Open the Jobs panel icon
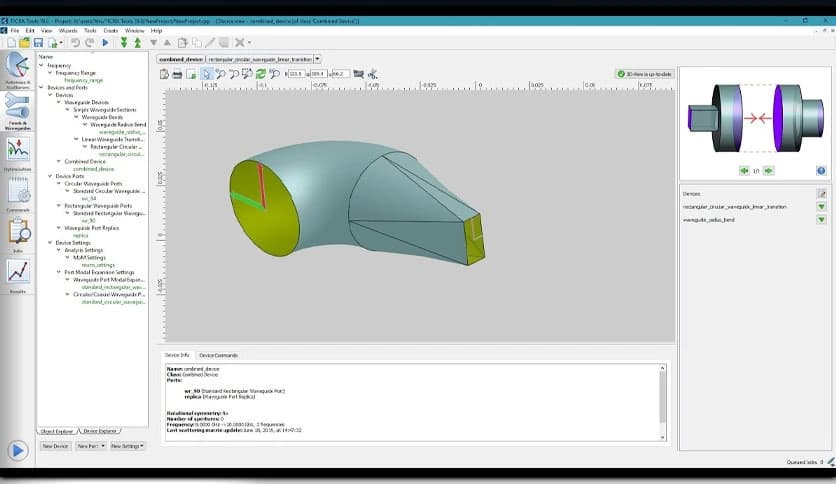The height and width of the screenshot is (484, 836). click(17, 232)
